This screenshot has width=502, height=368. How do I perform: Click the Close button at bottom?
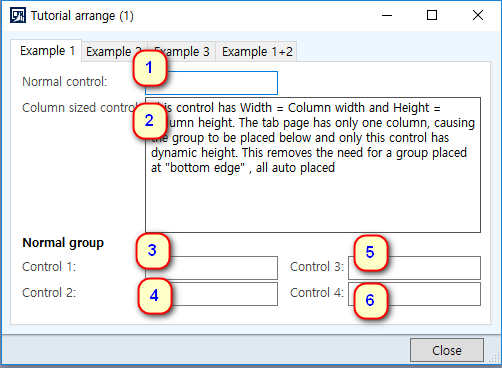447,350
